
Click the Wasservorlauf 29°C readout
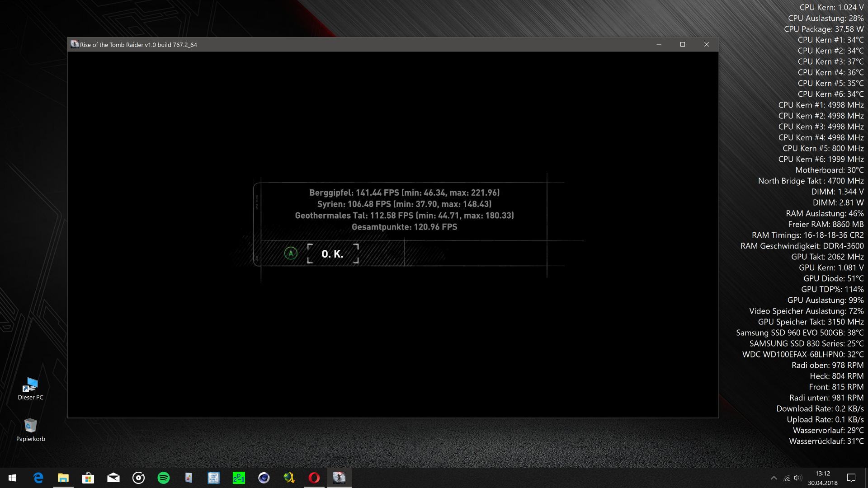(828, 430)
